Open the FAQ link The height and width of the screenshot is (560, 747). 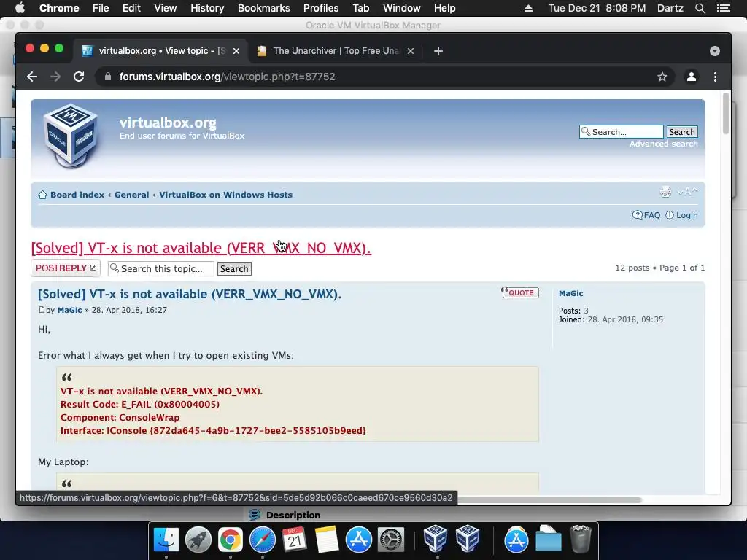pos(646,215)
